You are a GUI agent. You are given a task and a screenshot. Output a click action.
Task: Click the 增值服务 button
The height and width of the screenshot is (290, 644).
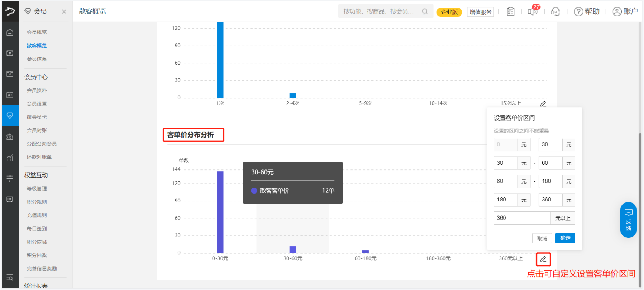480,12
